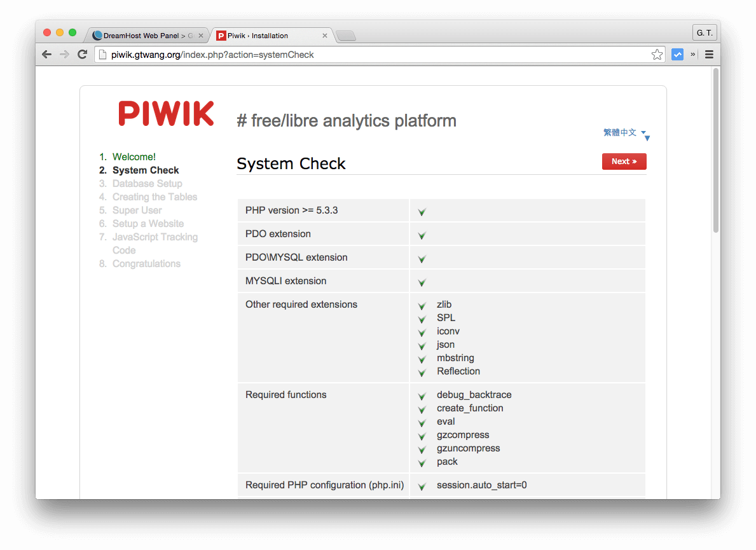
Task: Close the Piwik Installation tab
Action: (325, 36)
